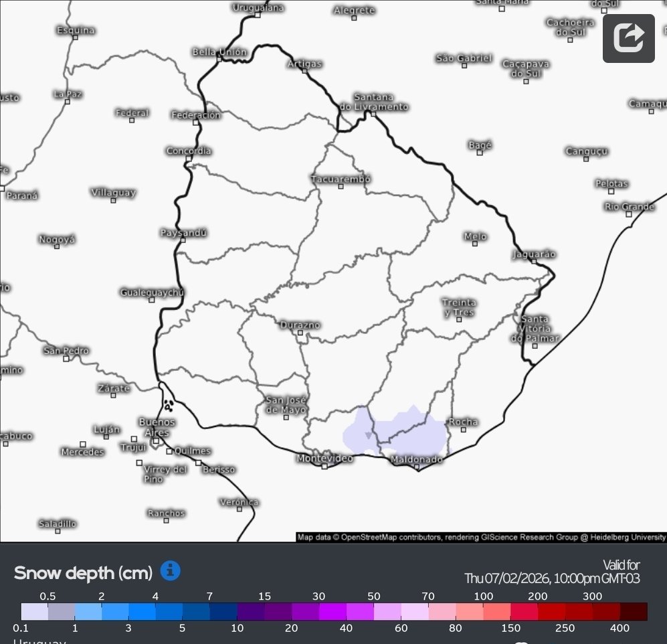Click the Ranchos city label
The width and height of the screenshot is (667, 644).
(167, 513)
